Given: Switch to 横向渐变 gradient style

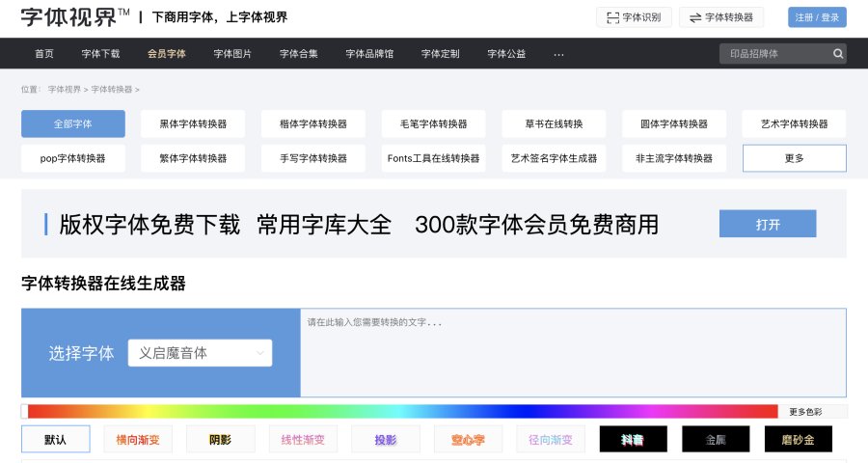Looking at the screenshot, I should tap(138, 440).
